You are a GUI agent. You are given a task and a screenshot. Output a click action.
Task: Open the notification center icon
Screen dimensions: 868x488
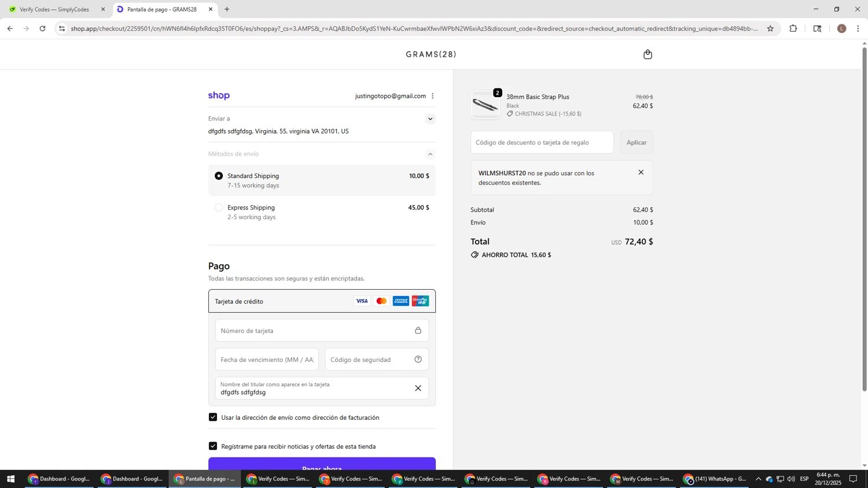853,479
